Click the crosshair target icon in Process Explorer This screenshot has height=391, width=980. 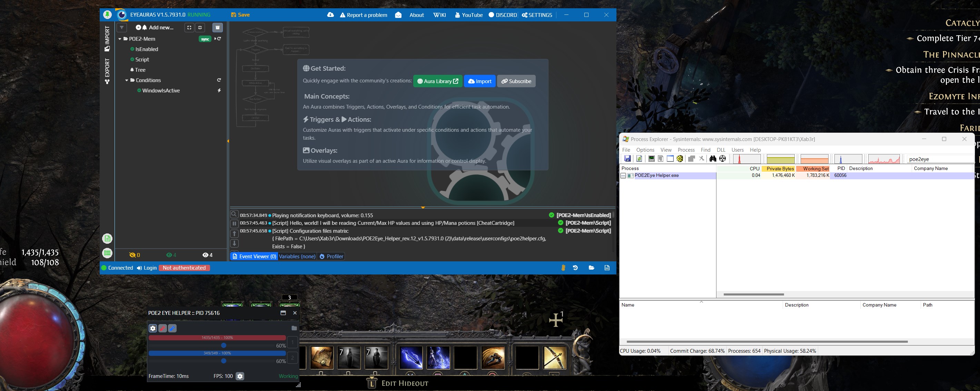(x=722, y=159)
